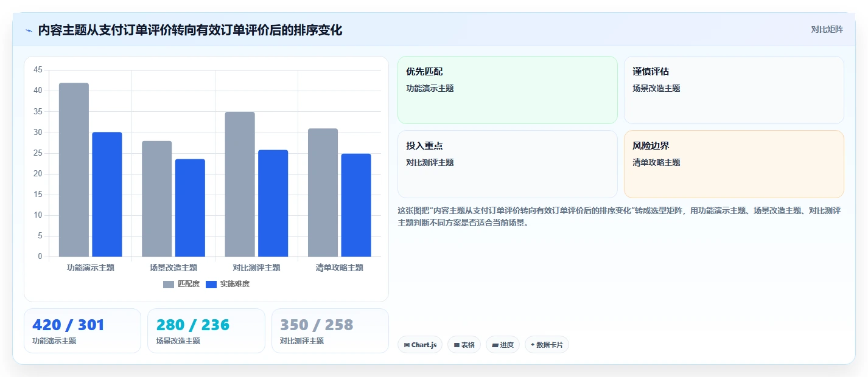Click the icon inside the Chart.js chip
The width and height of the screenshot is (868, 377).
coord(407,345)
